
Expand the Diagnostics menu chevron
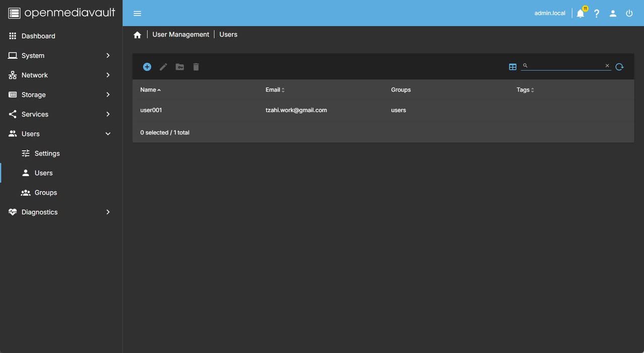pyautogui.click(x=108, y=212)
